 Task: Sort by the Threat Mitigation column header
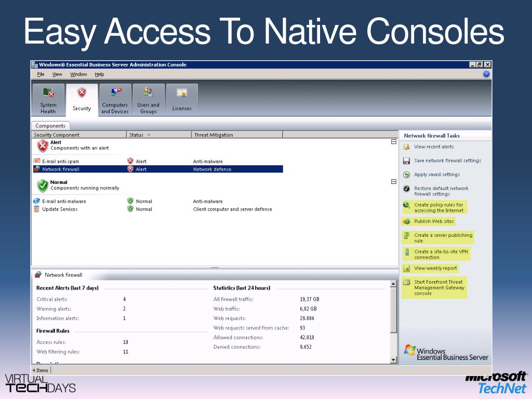pyautogui.click(x=237, y=135)
